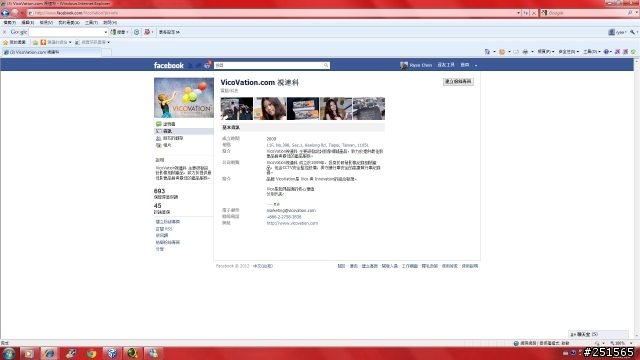Screen dimensions: 640x360
Task: Open the address bar history dropdown
Action: pyautogui.click(x=518, y=13)
